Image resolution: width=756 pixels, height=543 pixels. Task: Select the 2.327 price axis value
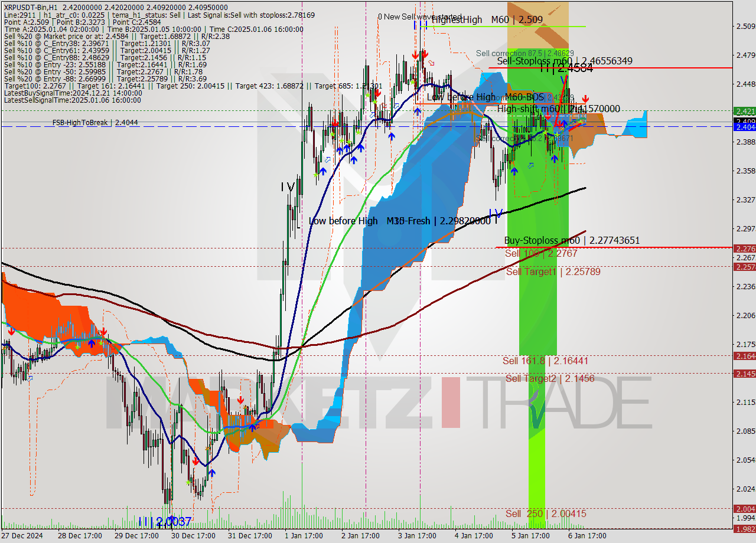point(745,199)
